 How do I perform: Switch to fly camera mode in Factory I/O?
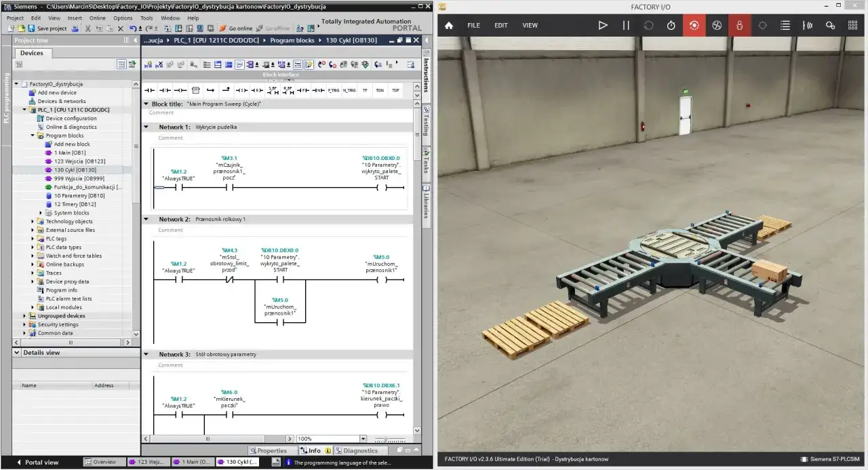click(x=717, y=25)
